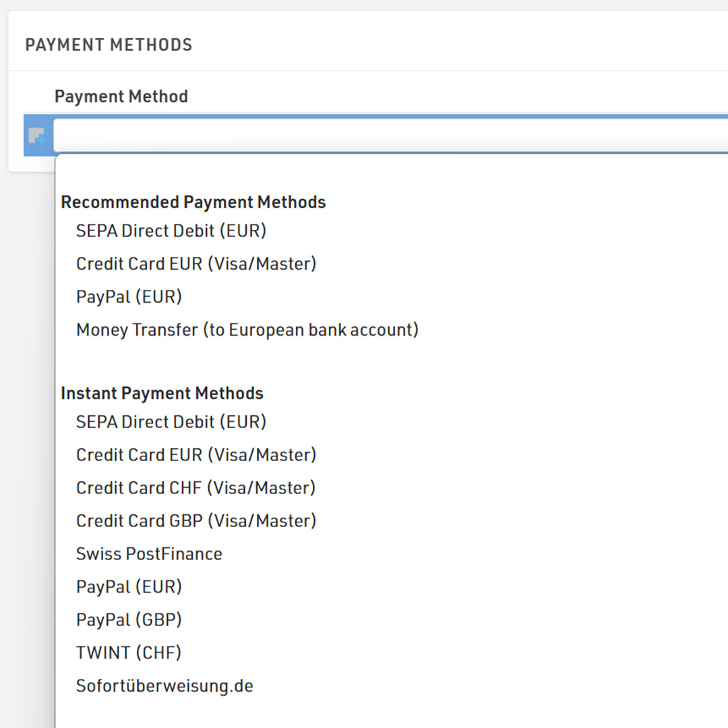This screenshot has width=728, height=728.
Task: Choose Credit Card EUR (Visa/Master) under Recommended
Action: [196, 264]
